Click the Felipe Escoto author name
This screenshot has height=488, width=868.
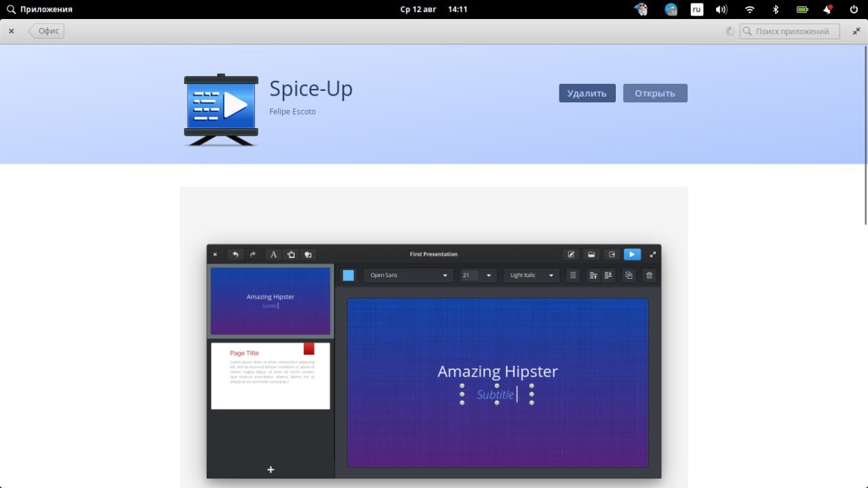[x=293, y=111]
